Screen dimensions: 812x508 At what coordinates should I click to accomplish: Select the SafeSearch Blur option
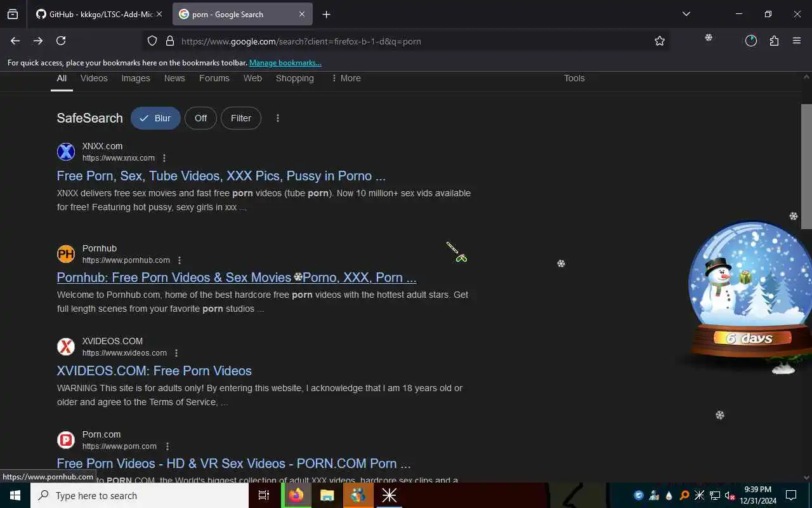(x=155, y=118)
